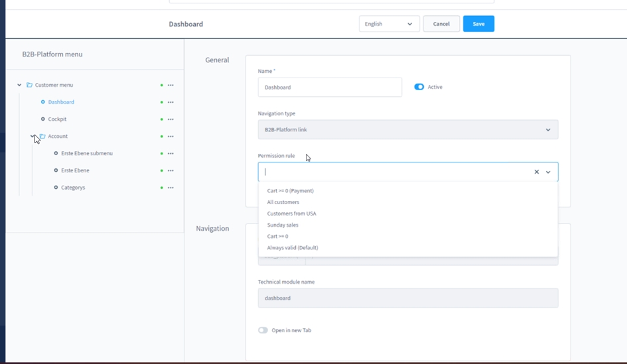Click the Cancel button
The image size is (627, 364).
point(441,24)
